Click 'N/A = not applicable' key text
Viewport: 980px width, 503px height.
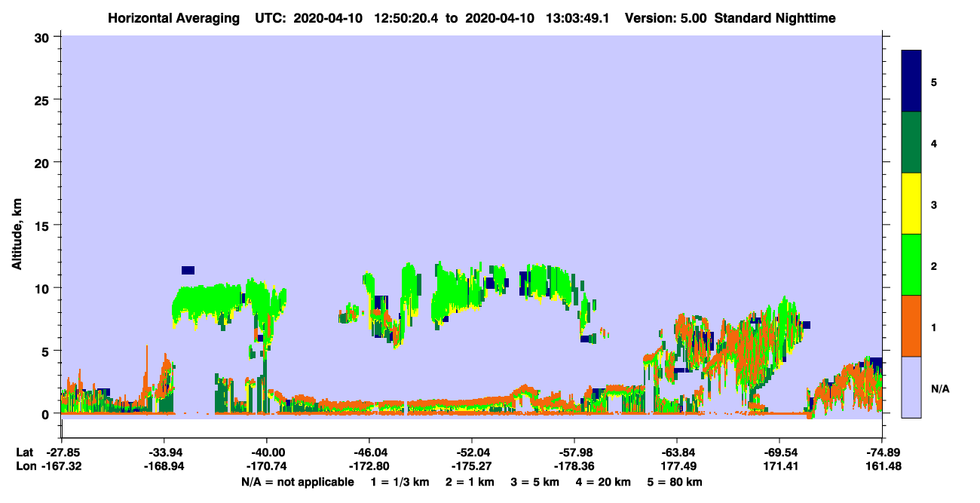297,482
